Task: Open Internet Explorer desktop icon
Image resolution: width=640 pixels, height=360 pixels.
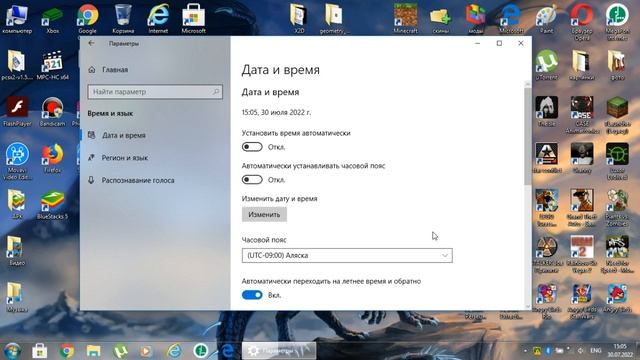Action: 158,19
